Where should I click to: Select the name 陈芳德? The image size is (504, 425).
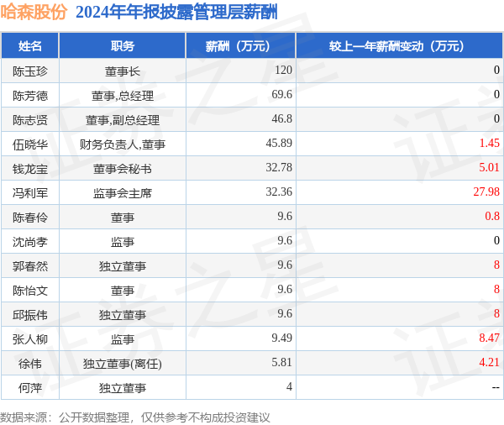[30, 96]
